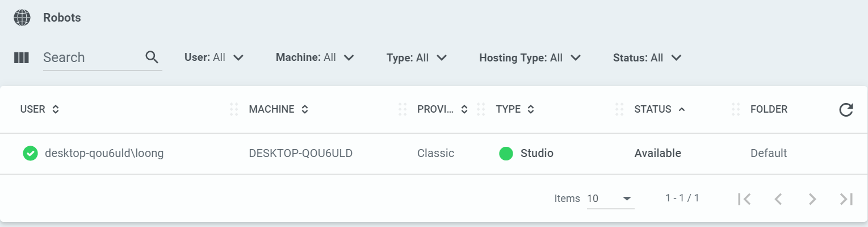Click the search magnifier icon
Image resolution: width=868 pixels, height=227 pixels.
tap(152, 57)
